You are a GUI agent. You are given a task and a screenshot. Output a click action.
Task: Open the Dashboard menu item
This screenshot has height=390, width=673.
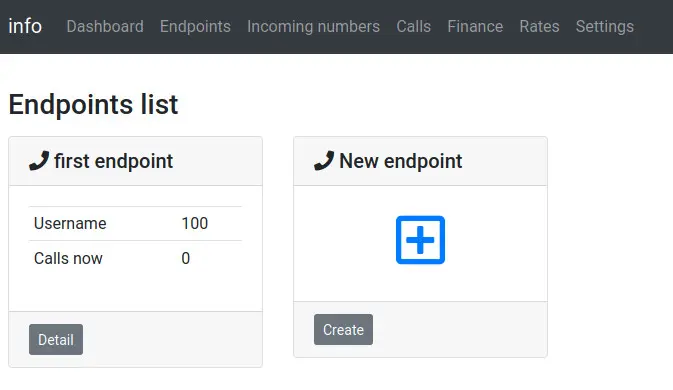coord(105,27)
